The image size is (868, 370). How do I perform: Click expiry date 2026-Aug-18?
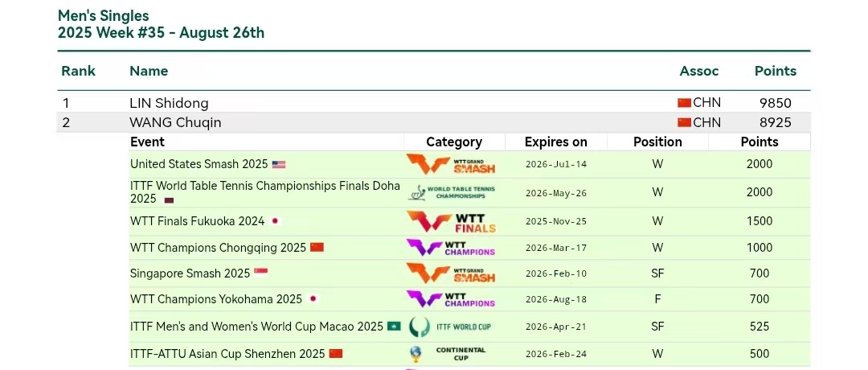[x=556, y=300]
